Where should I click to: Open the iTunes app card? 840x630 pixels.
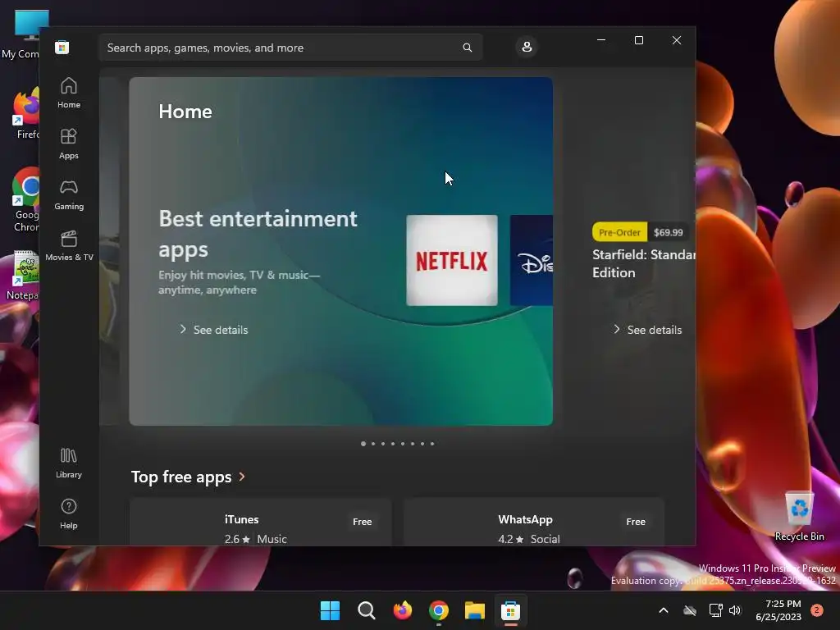261,523
